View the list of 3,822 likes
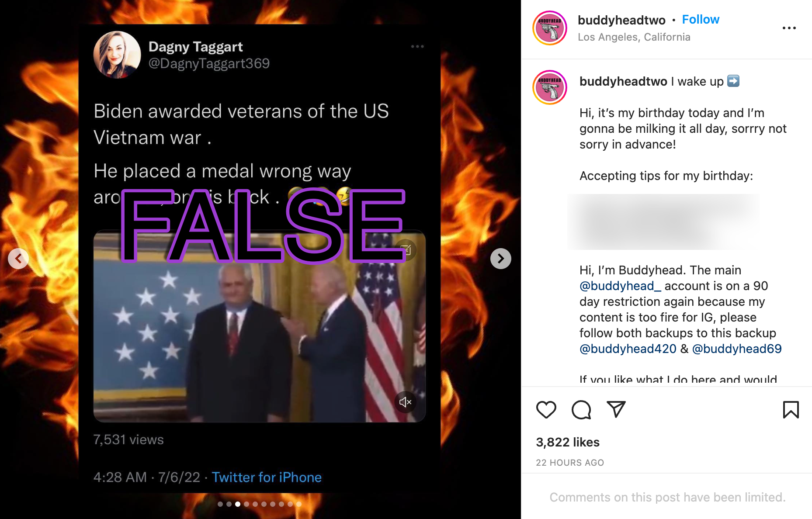 point(567,442)
